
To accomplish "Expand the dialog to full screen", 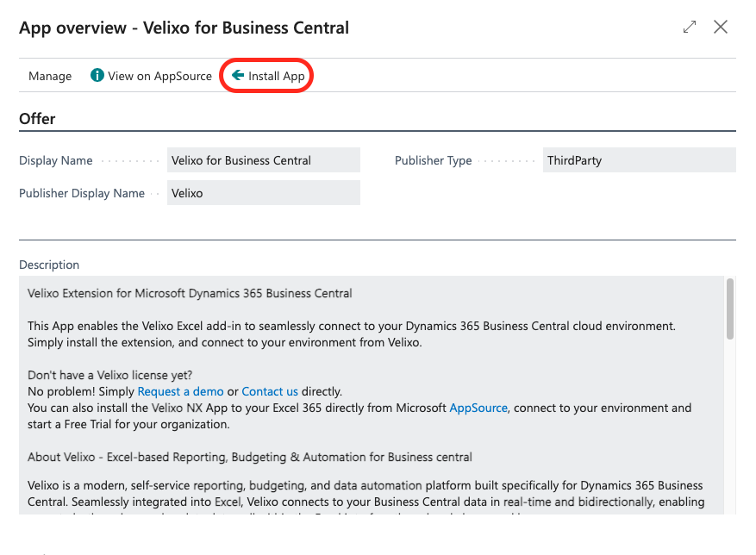I will [x=689, y=27].
